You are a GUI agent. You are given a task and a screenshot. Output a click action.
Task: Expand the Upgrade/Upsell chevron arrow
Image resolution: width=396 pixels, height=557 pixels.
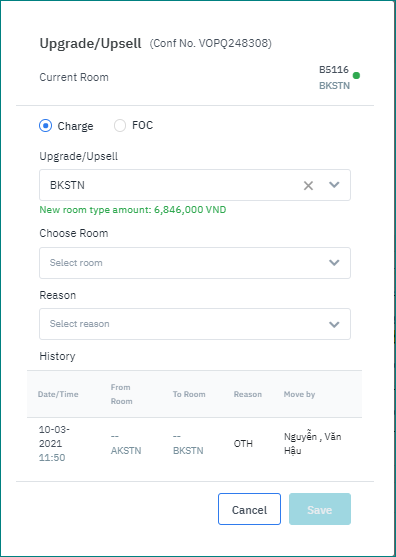[x=334, y=185]
